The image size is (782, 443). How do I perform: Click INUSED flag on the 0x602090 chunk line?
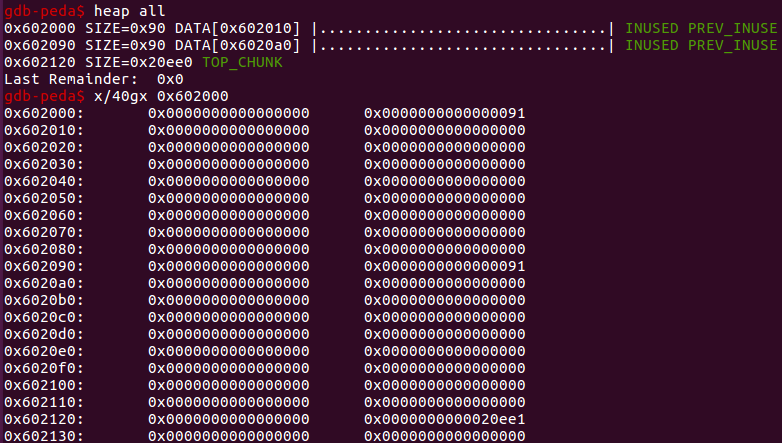(x=652, y=45)
